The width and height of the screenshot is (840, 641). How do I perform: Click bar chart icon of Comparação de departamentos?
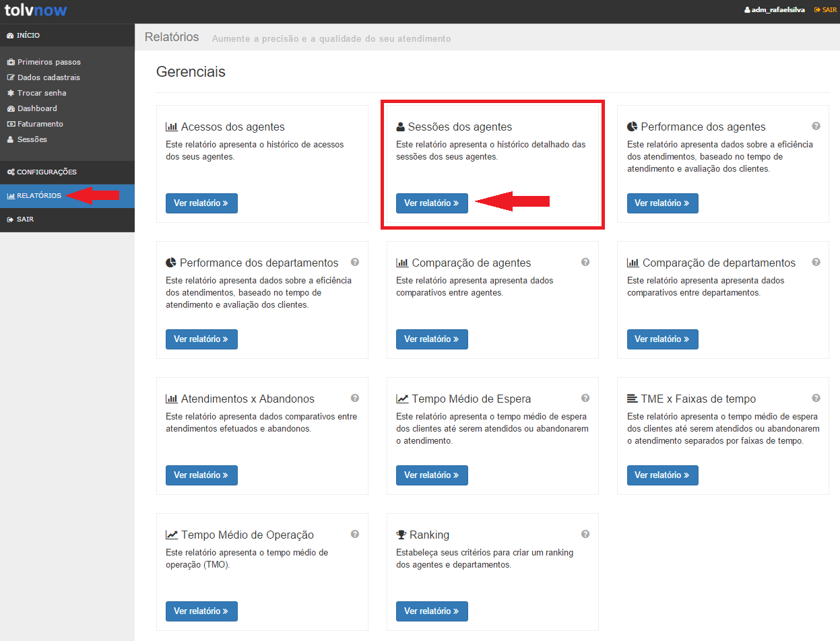coord(633,263)
